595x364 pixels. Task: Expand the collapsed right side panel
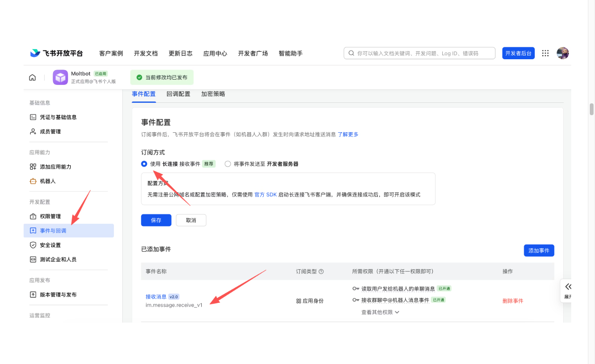tap(568, 287)
